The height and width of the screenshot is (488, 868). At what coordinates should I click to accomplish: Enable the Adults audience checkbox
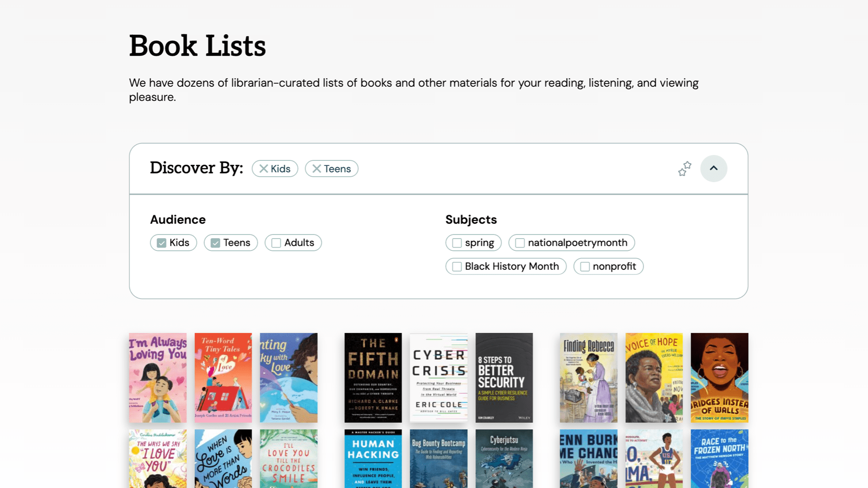276,243
